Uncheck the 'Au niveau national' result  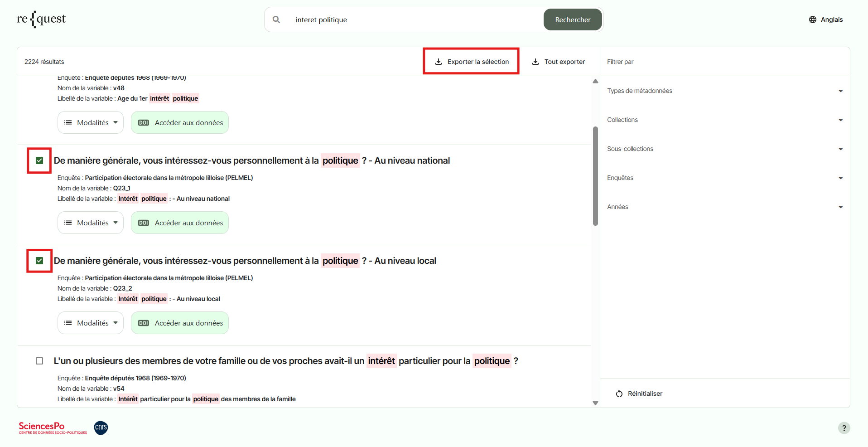click(39, 160)
